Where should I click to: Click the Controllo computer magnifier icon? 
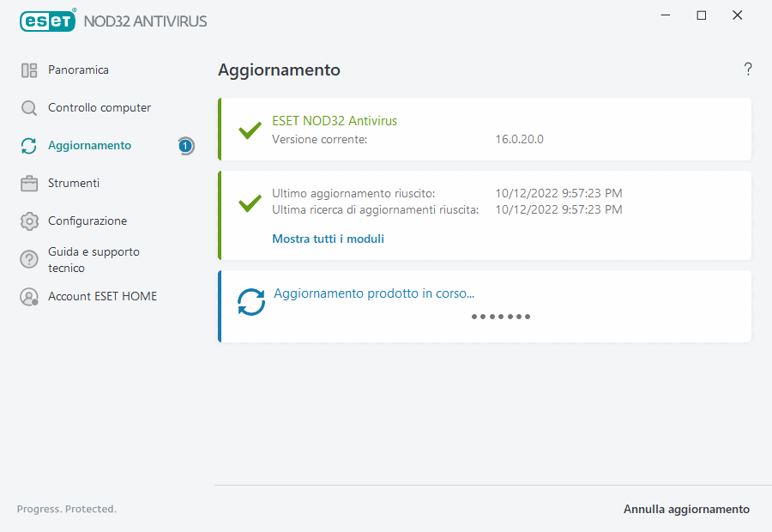pos(29,108)
